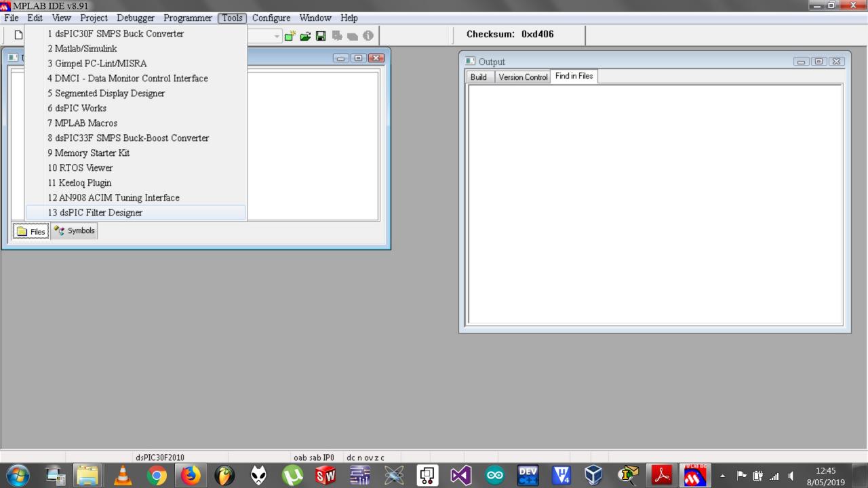The height and width of the screenshot is (488, 868).
Task: Open VirtualBox from taskbar
Action: (592, 476)
